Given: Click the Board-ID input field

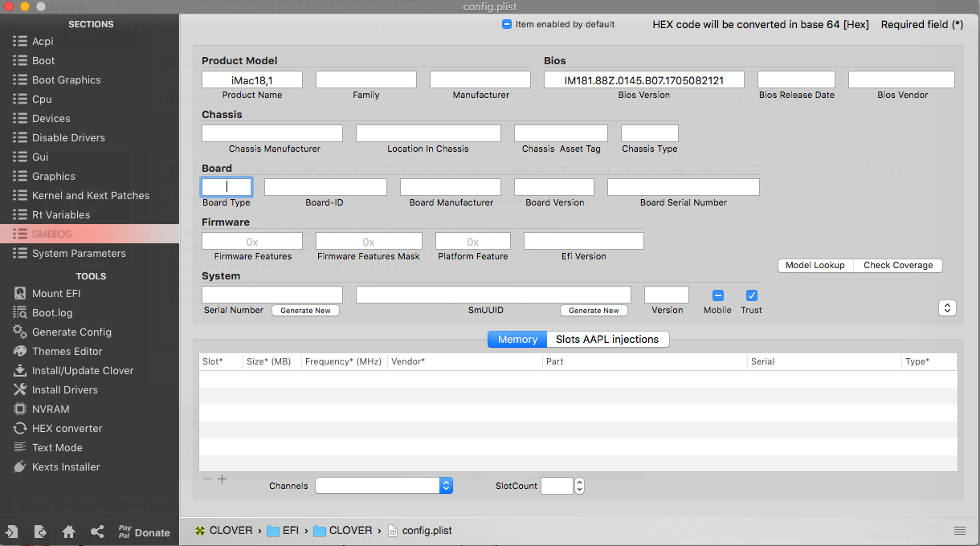Looking at the screenshot, I should (325, 187).
